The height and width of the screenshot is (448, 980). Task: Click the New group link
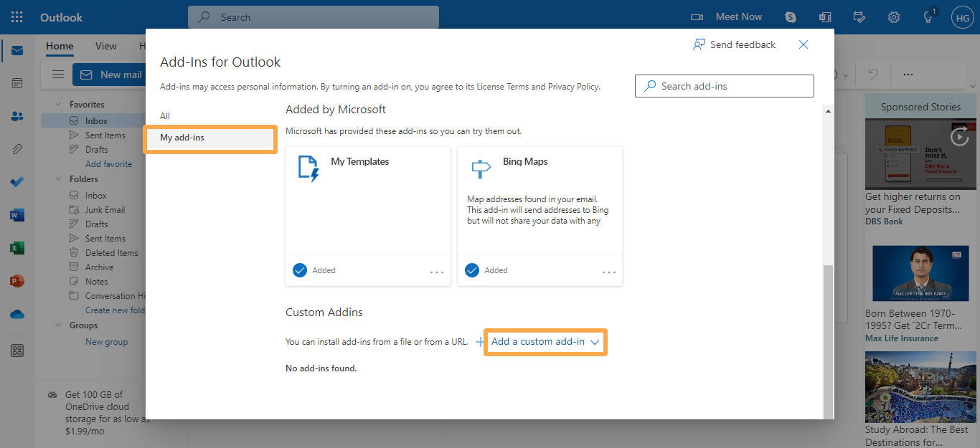click(x=106, y=342)
